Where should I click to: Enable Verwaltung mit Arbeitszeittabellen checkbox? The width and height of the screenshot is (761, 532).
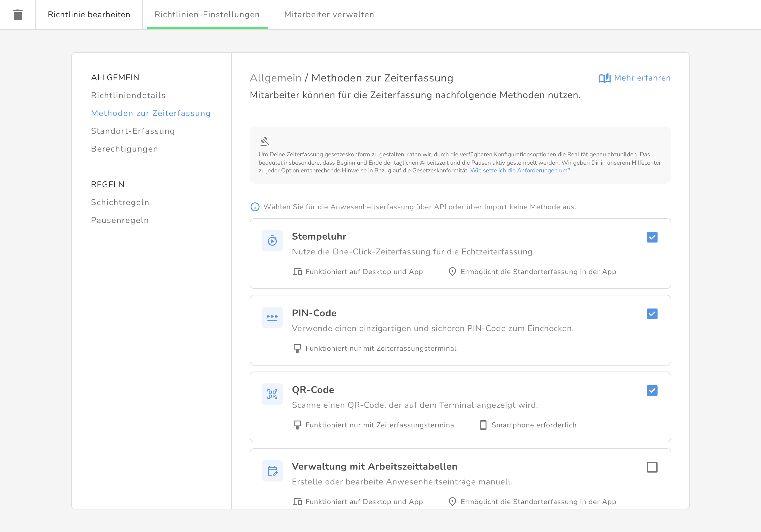pyautogui.click(x=652, y=467)
